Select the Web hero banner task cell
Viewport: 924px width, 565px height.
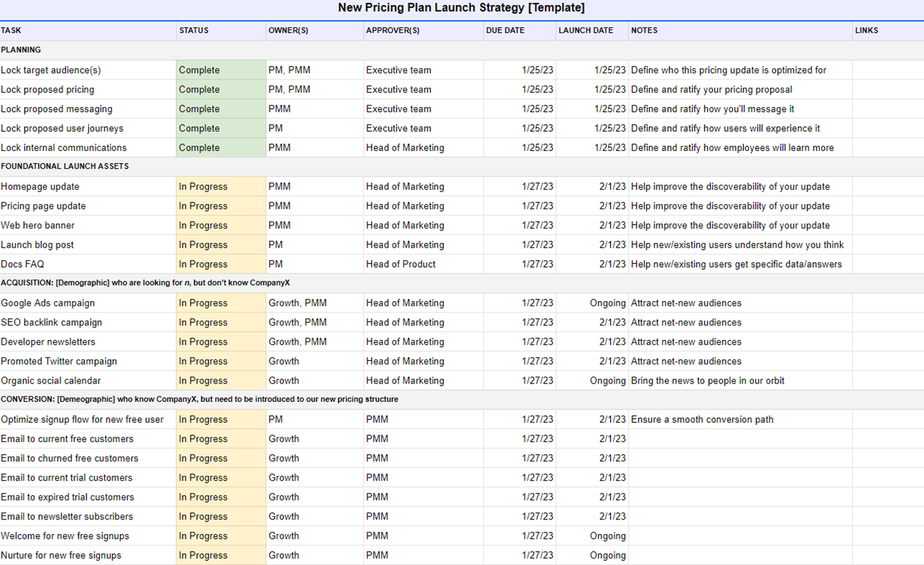(88, 226)
